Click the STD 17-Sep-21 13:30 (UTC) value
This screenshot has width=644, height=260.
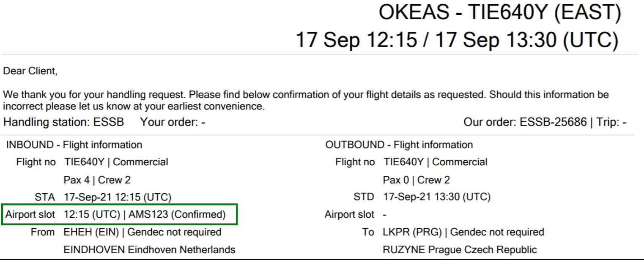pyautogui.click(x=437, y=197)
